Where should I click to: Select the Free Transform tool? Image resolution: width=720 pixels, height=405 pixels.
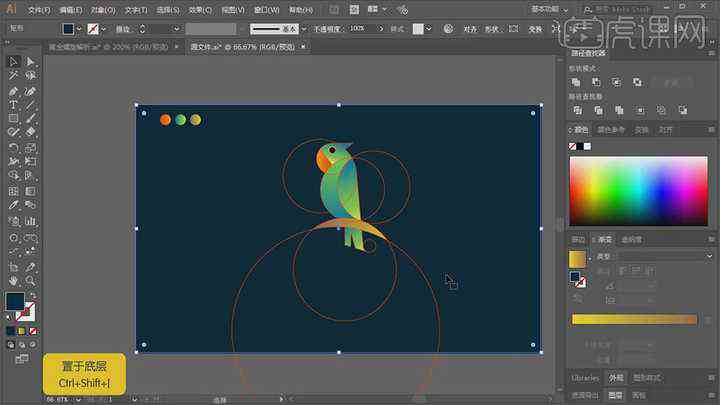pyautogui.click(x=30, y=161)
